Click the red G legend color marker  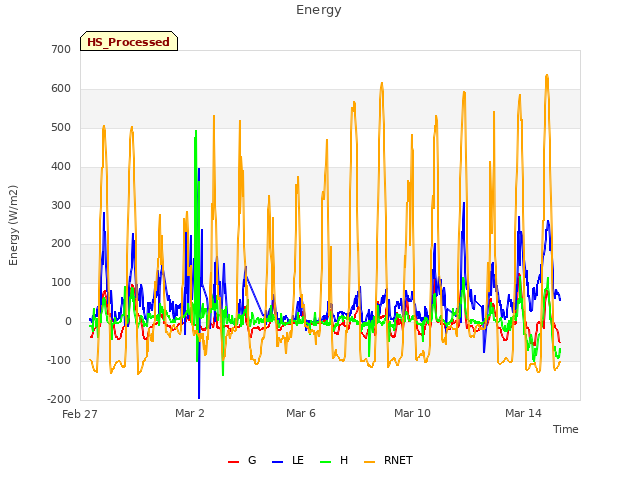click(x=233, y=462)
